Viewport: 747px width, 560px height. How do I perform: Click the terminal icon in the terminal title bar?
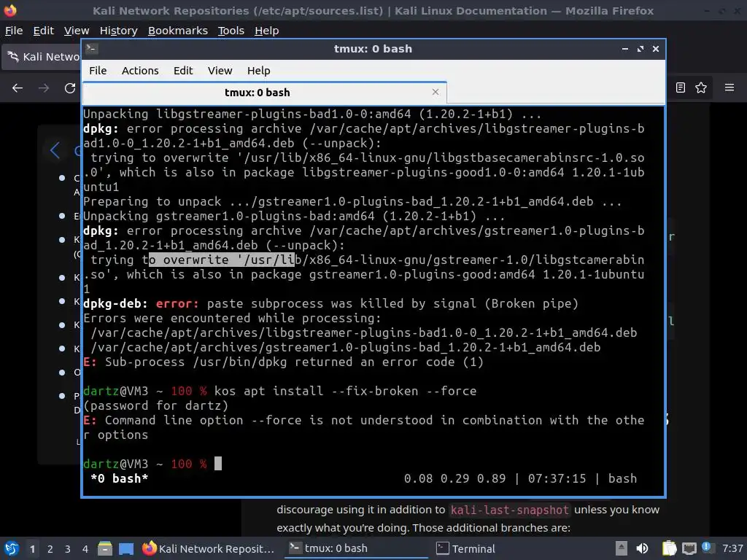pyautogui.click(x=91, y=48)
